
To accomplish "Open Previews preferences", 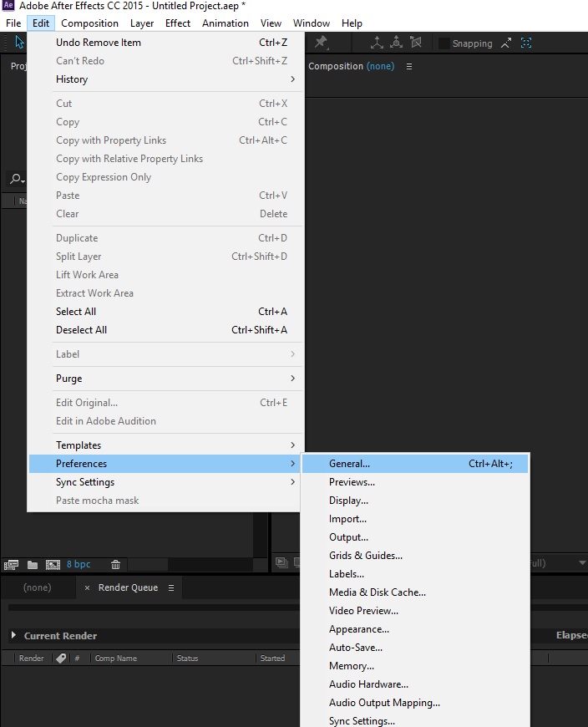I will [415, 482].
